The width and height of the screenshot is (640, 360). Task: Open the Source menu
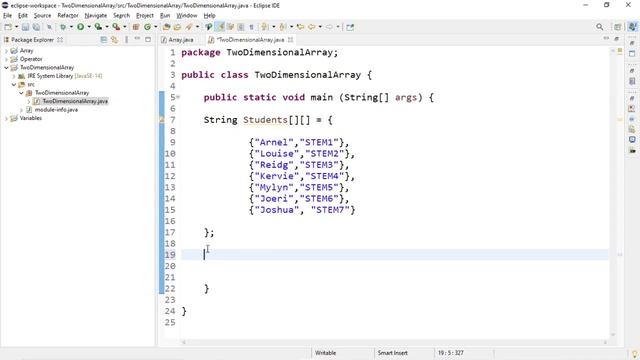pyautogui.click(x=42, y=16)
